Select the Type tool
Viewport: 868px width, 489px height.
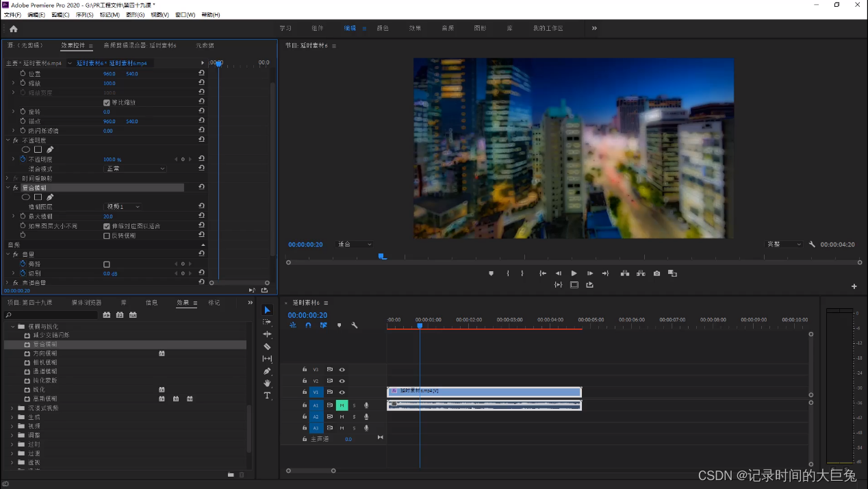coord(267,396)
